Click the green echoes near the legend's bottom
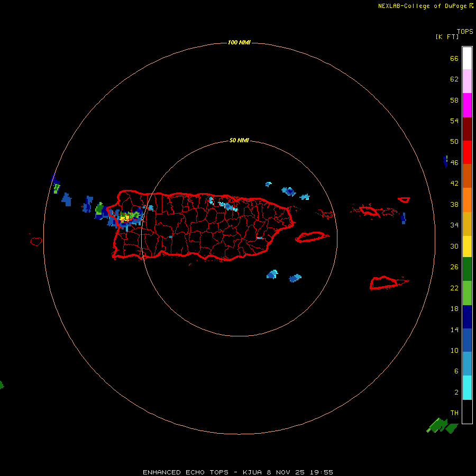476x476 pixels. (x=442, y=426)
